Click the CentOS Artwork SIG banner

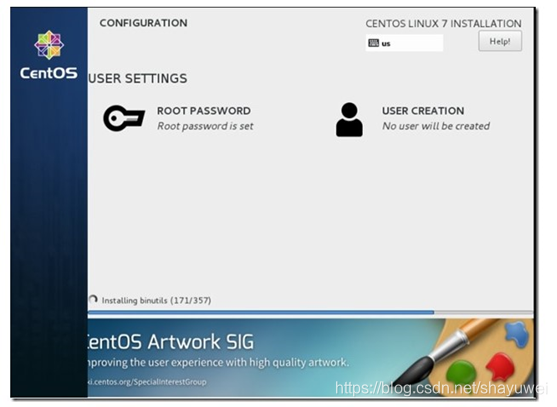pyautogui.click(x=310, y=358)
